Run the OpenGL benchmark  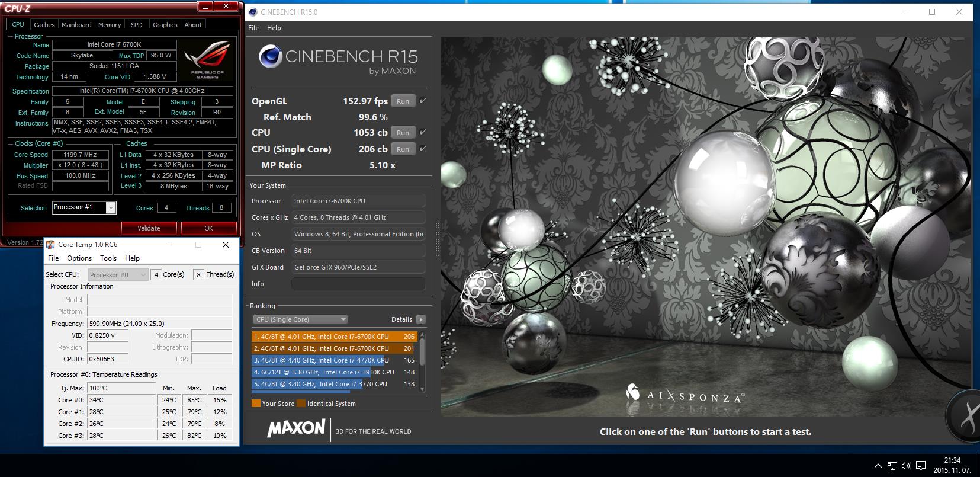(403, 101)
